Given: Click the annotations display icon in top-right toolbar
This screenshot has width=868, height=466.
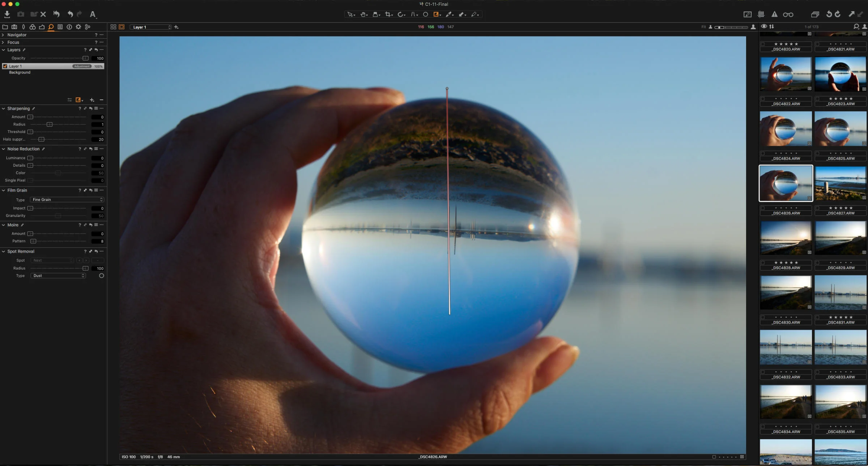Looking at the screenshot, I should click(747, 14).
